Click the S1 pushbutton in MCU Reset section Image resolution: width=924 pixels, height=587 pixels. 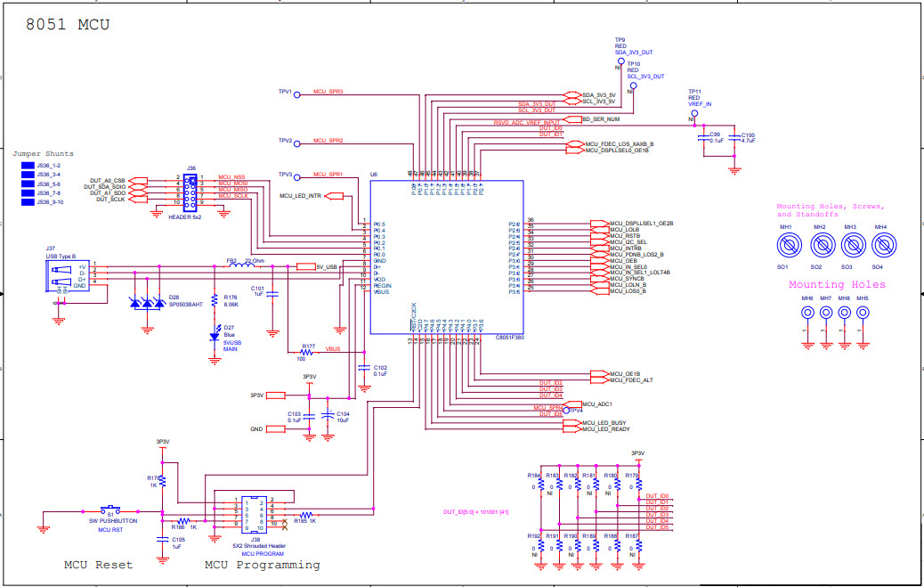[x=112, y=507]
